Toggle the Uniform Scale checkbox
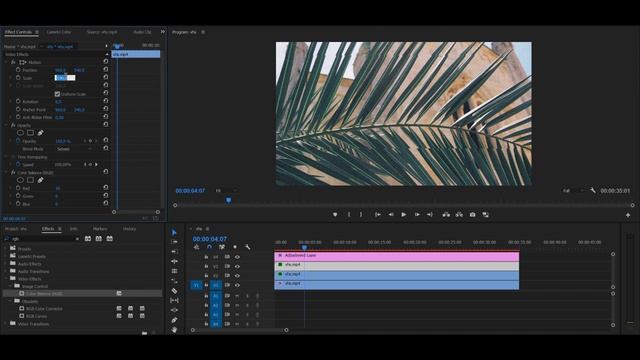Viewport: 640px width, 360px height. point(57,94)
